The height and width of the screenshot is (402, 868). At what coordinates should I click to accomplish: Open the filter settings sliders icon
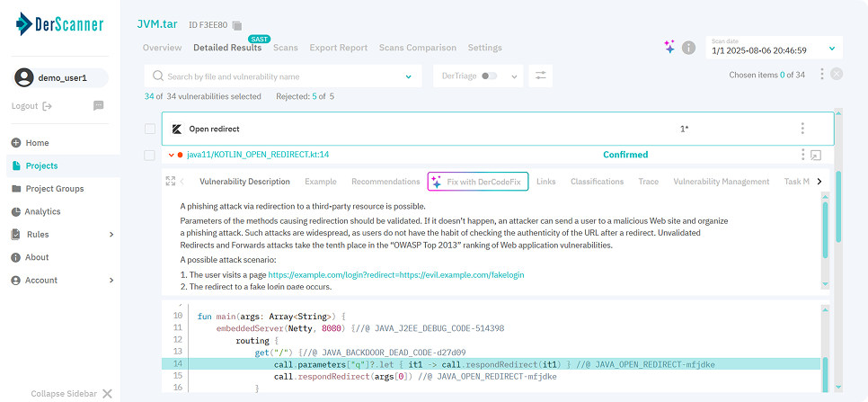540,76
